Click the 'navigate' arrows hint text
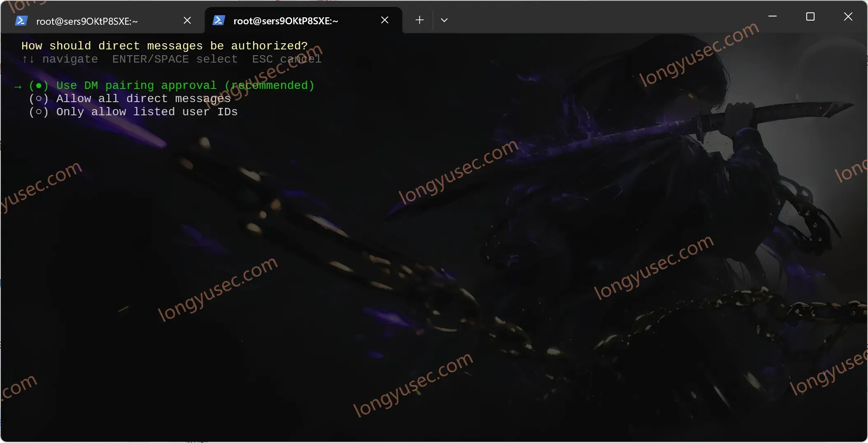 (60, 59)
